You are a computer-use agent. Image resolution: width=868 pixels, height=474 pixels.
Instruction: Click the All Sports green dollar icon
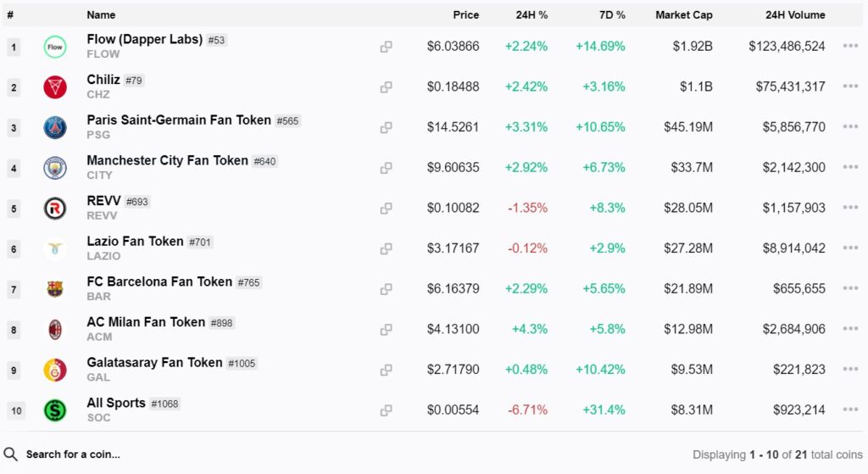click(x=55, y=411)
